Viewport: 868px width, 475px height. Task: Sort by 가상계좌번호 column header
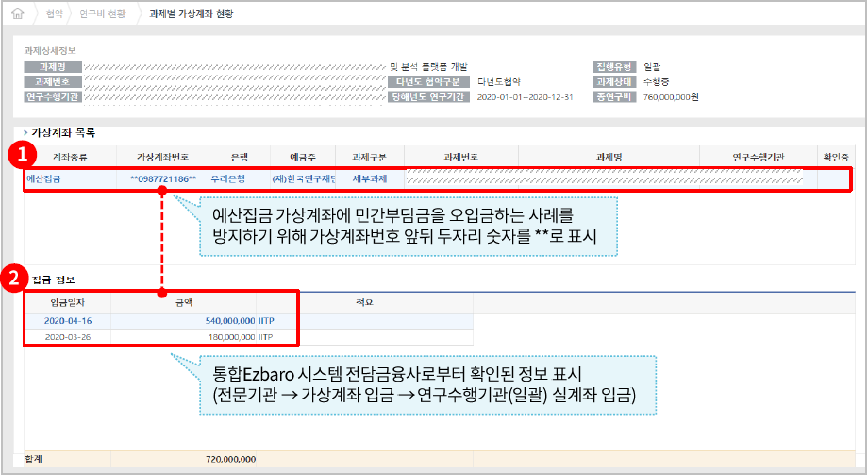click(x=162, y=157)
